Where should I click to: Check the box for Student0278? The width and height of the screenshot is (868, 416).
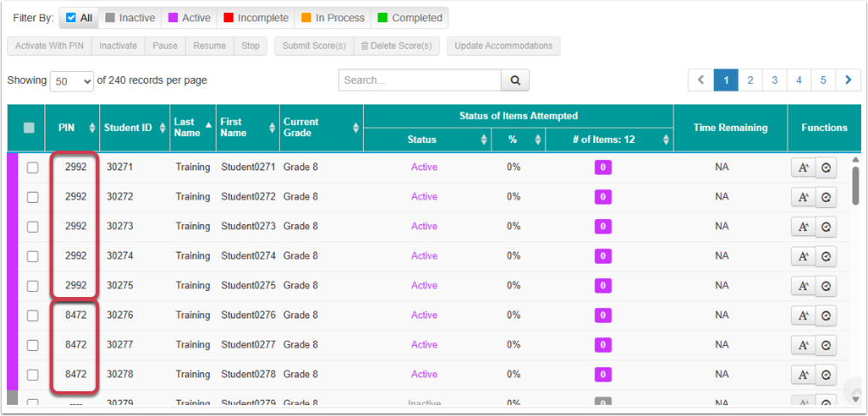(x=33, y=375)
